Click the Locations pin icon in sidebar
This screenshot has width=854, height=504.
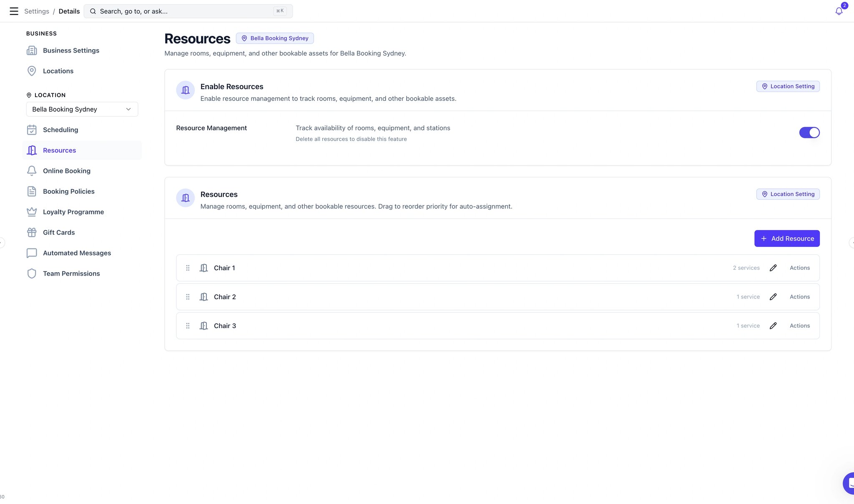click(x=32, y=71)
